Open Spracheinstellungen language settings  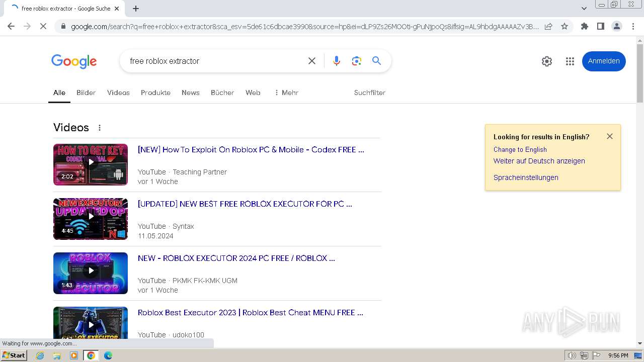(526, 177)
